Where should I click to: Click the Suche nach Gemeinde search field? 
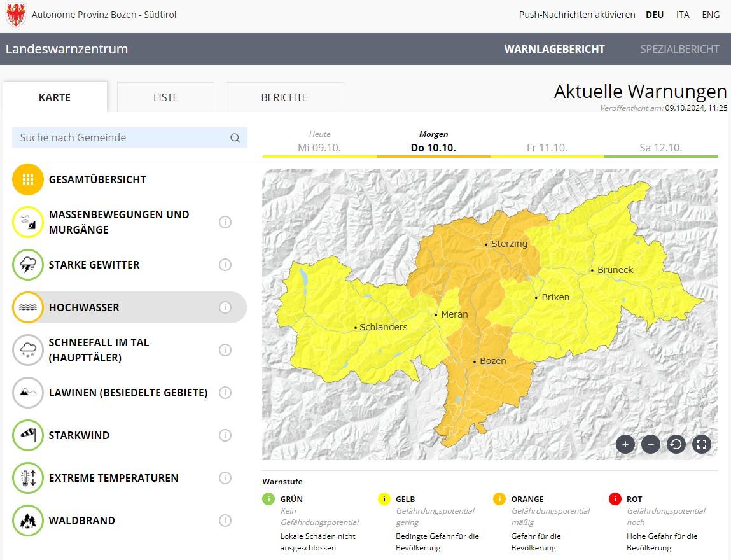tap(121, 137)
